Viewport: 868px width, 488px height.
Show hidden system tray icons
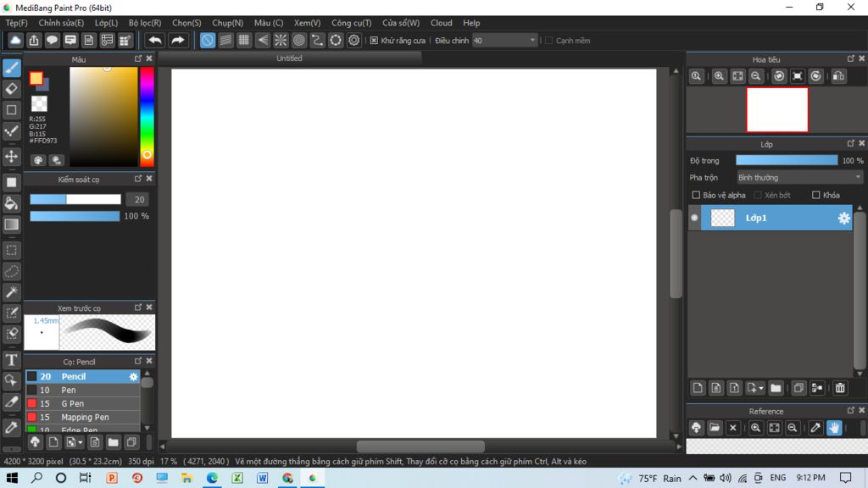[693, 478]
